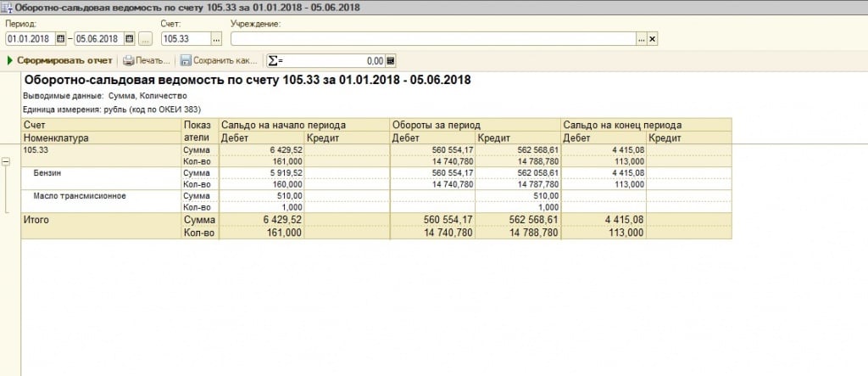Image resolution: width=868 pixels, height=376 pixels.
Task: Click the Учреждение input field
Action: point(432,38)
